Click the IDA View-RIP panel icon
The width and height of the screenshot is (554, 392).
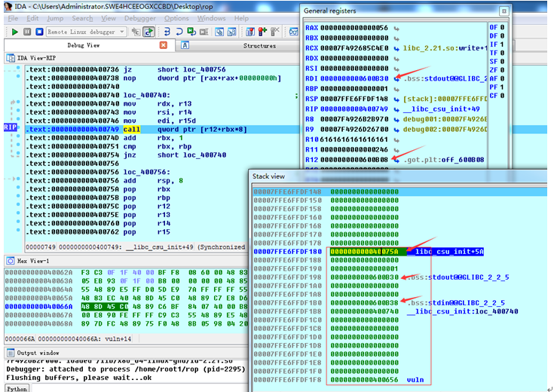10,59
